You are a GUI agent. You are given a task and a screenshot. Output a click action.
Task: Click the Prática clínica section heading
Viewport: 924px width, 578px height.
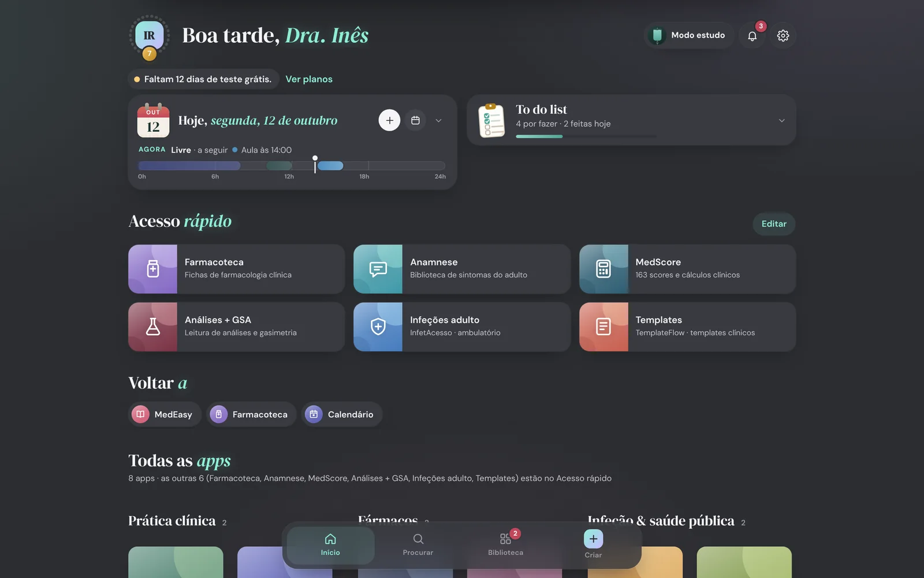(172, 521)
